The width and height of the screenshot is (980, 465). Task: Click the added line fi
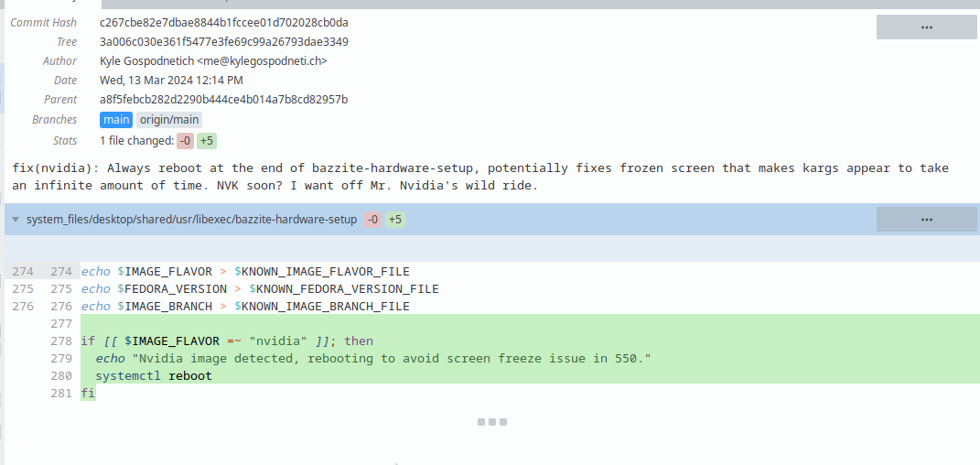click(x=88, y=393)
